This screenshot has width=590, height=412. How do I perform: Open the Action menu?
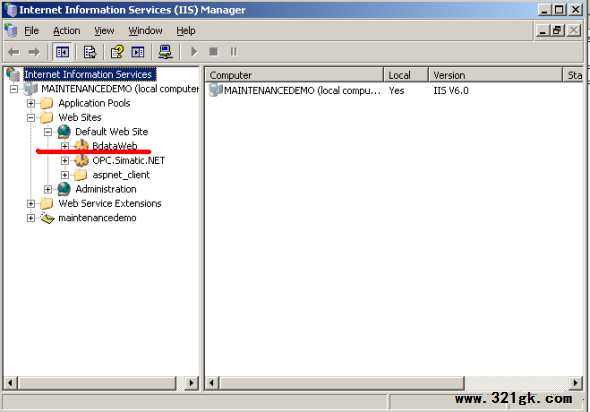coord(67,30)
